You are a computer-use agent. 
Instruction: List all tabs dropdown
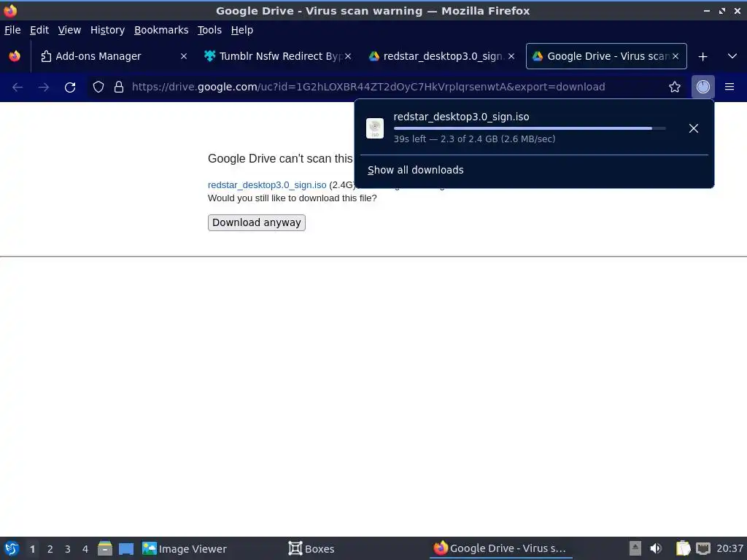point(732,56)
